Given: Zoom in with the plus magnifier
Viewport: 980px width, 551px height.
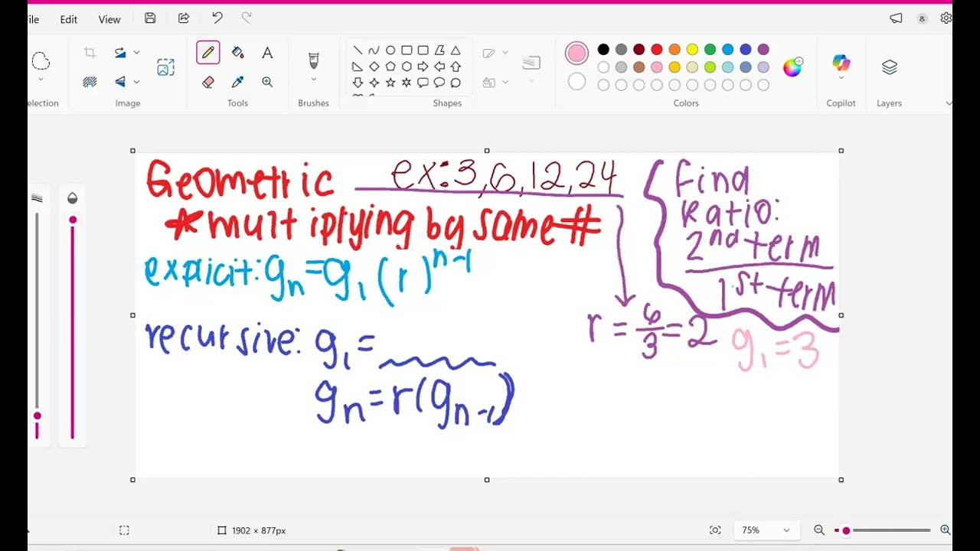Looking at the screenshot, I should click(945, 530).
